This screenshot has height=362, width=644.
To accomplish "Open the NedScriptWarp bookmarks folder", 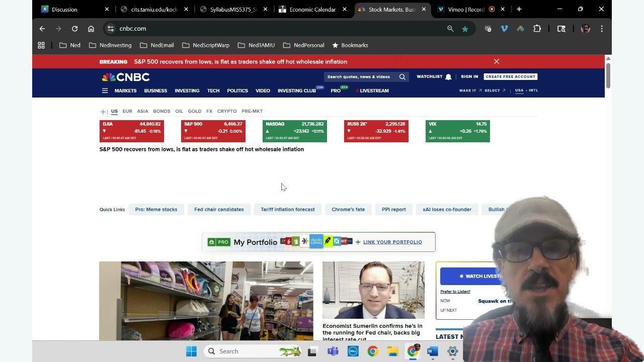I will pyautogui.click(x=206, y=45).
